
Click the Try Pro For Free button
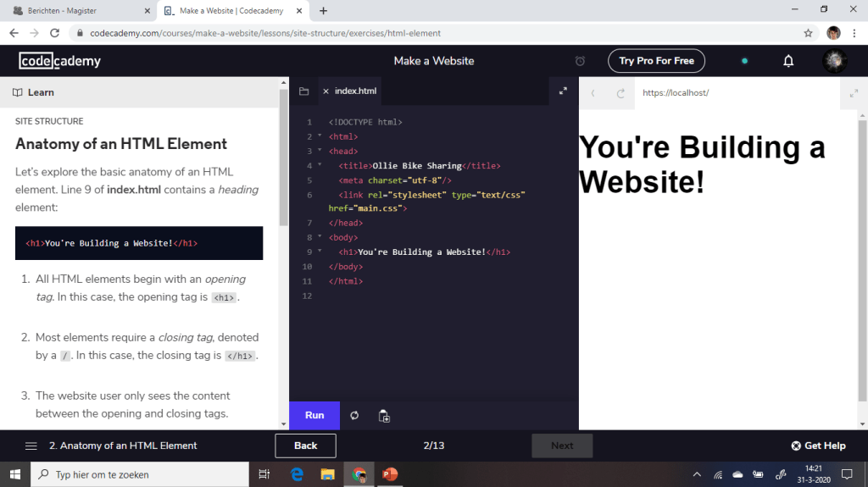(656, 61)
